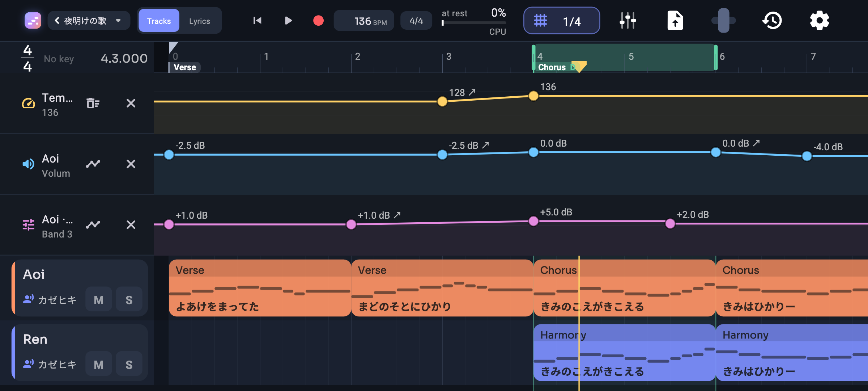Solo the Aoi track

click(129, 300)
